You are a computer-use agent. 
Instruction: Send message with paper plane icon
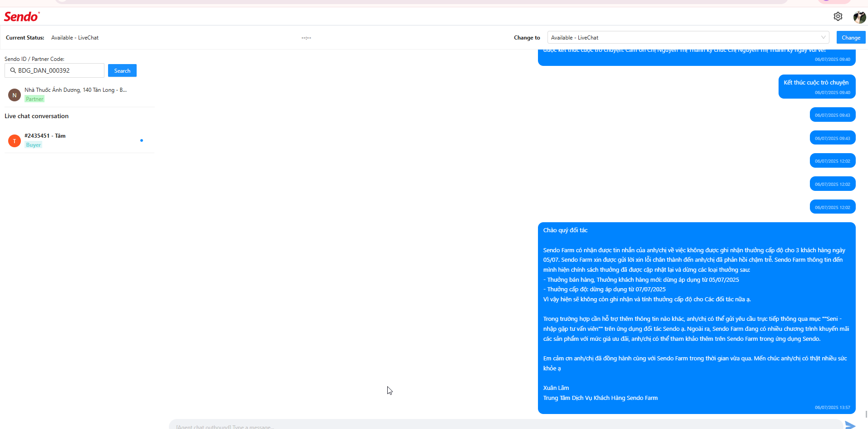point(850,425)
